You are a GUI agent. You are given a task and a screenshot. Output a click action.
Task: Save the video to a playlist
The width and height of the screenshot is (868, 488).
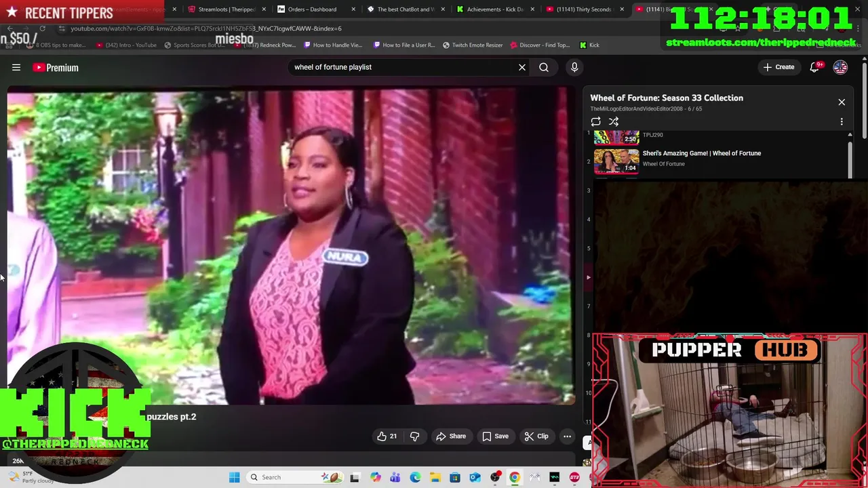496,436
